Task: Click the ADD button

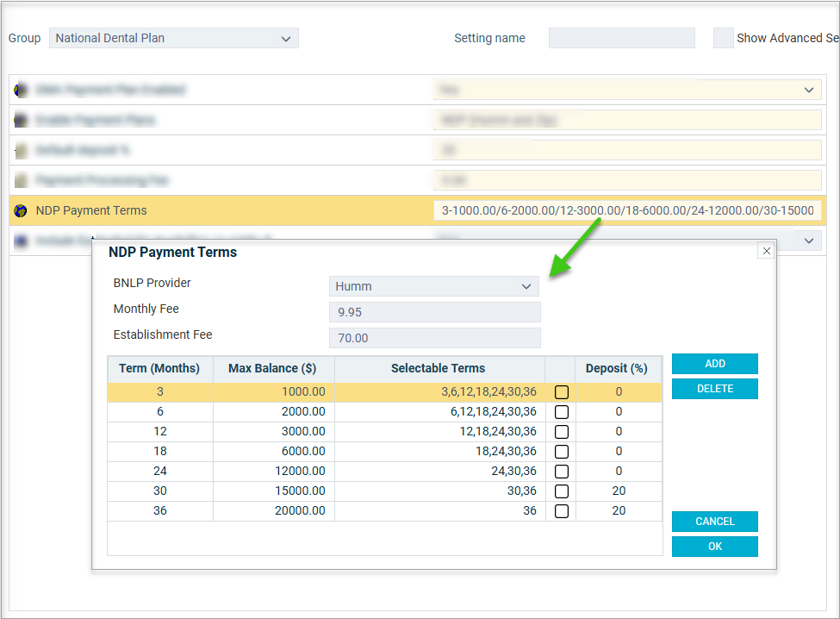Action: 714,364
